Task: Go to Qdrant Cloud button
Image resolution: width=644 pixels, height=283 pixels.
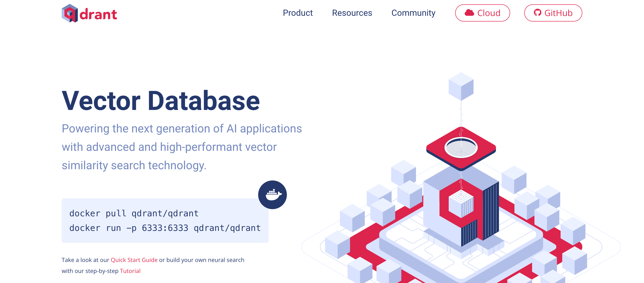Action: pos(482,13)
